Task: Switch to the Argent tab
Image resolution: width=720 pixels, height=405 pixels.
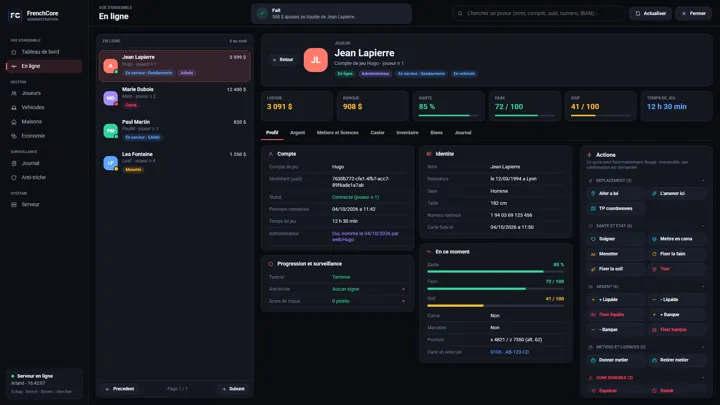Action: pyautogui.click(x=298, y=133)
